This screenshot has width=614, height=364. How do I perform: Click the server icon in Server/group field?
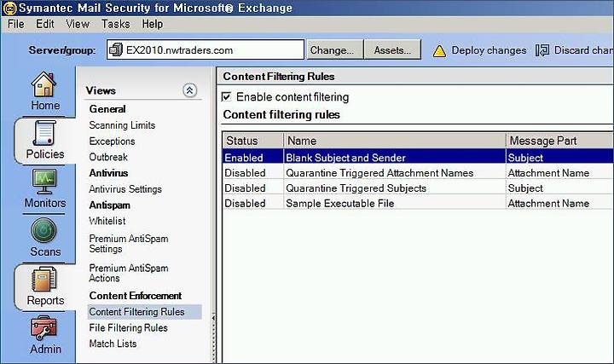click(115, 49)
